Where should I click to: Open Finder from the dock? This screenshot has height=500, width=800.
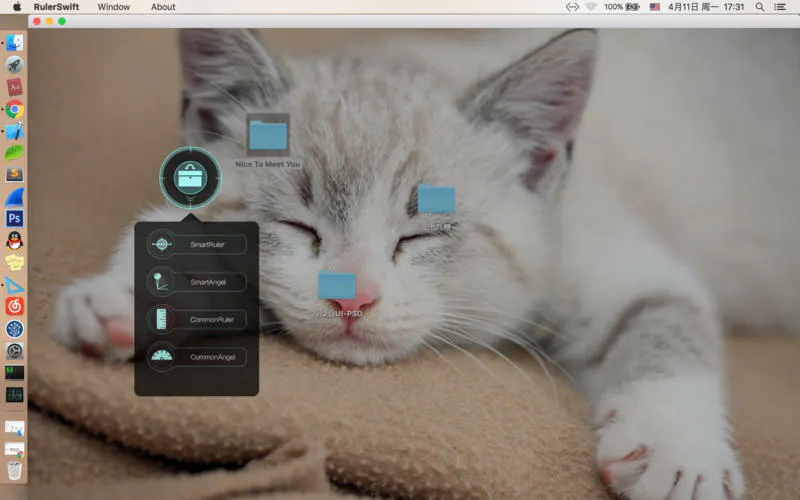[x=14, y=43]
